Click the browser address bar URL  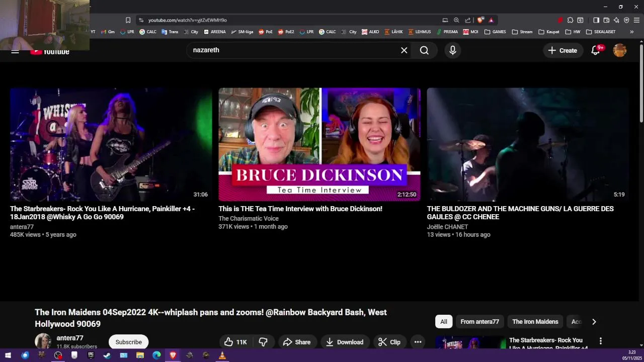click(188, 20)
